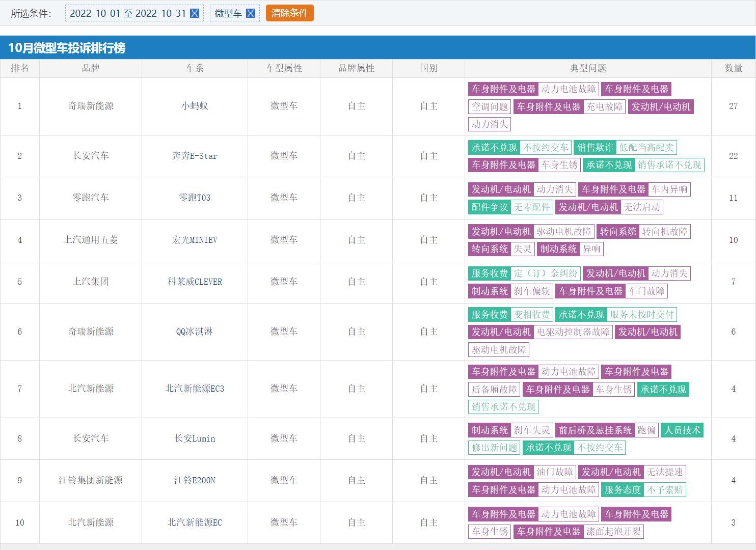
Task: Click the 销售欺诈 tag
Action: tap(595, 148)
